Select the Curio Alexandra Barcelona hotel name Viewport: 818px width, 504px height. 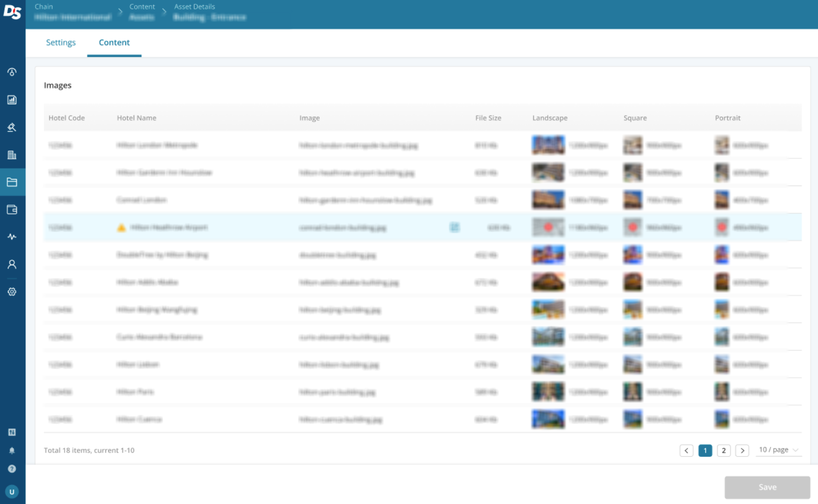tap(159, 337)
